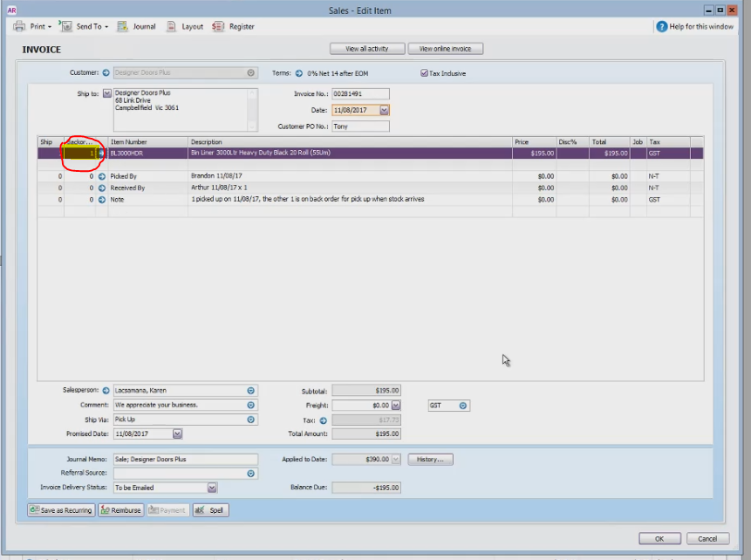751x560 pixels.
Task: Open the Register toolbar icon
Action: [x=218, y=26]
